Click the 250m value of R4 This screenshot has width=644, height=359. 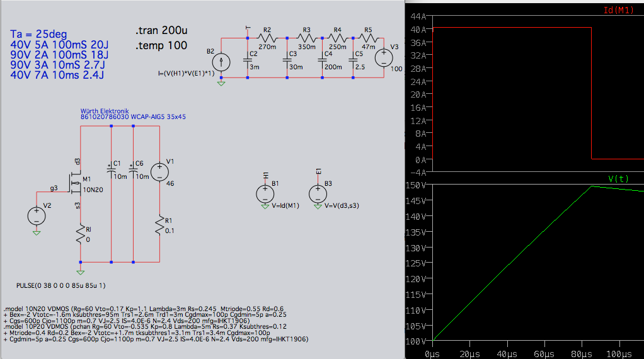(338, 47)
